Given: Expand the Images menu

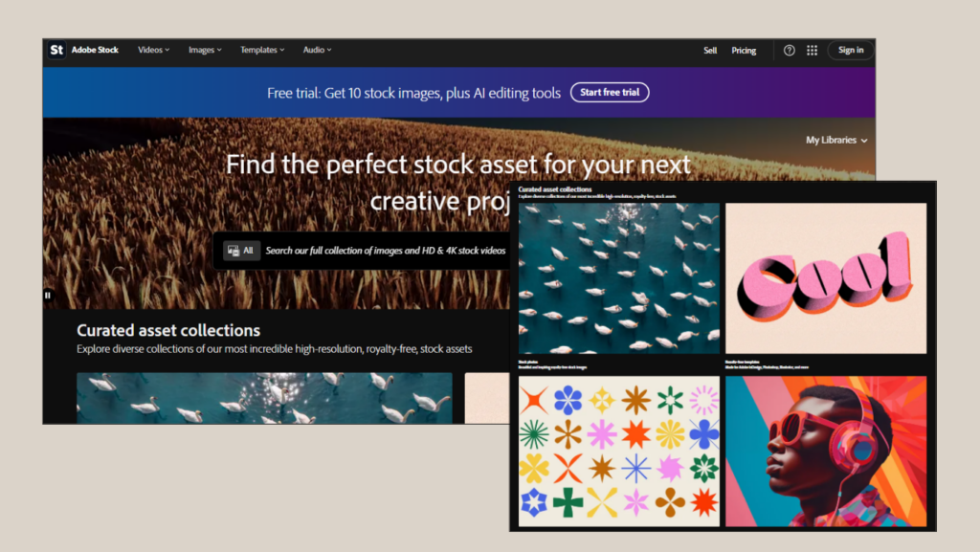Looking at the screenshot, I should (205, 50).
